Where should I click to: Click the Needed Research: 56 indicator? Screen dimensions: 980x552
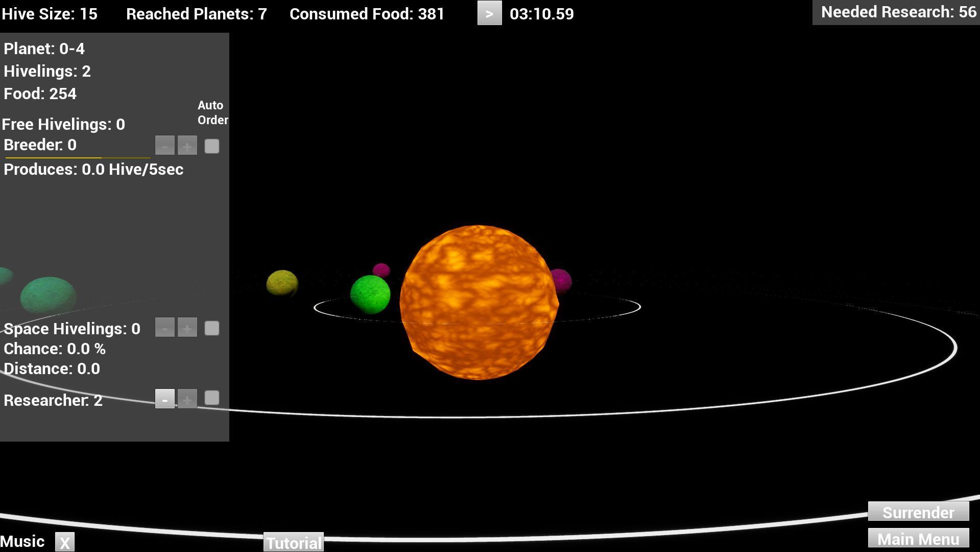pos(896,12)
